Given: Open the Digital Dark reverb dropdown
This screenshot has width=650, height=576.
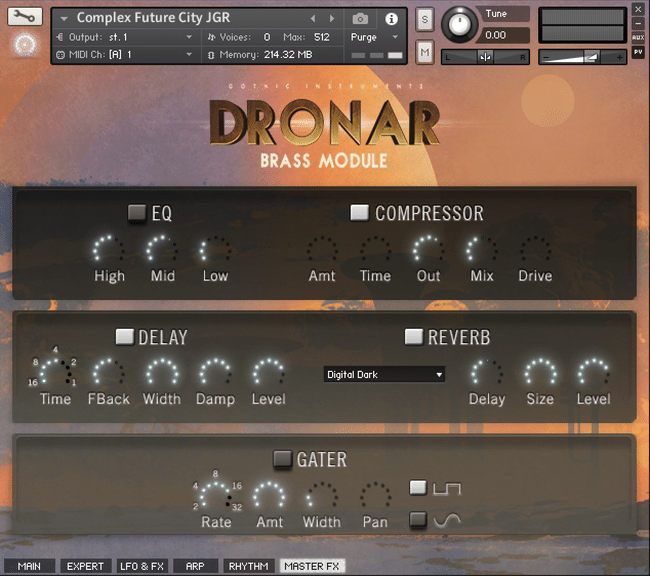Looking at the screenshot, I should click(384, 374).
